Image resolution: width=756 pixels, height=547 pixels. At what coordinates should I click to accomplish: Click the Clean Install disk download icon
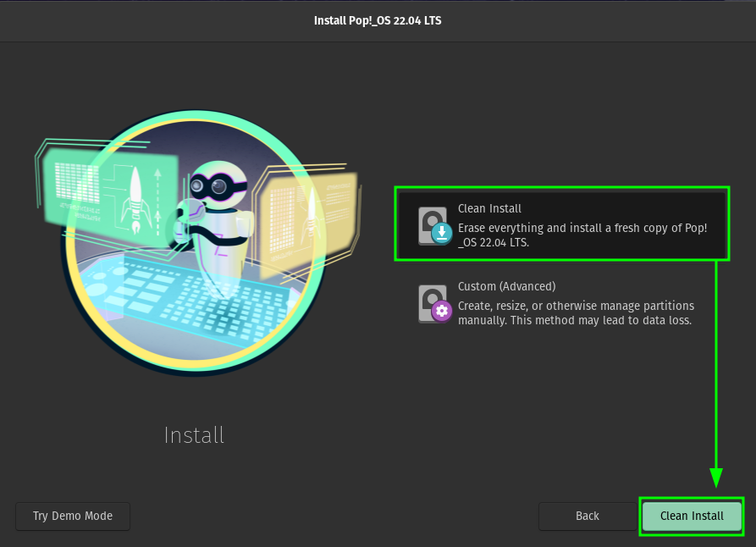435,226
